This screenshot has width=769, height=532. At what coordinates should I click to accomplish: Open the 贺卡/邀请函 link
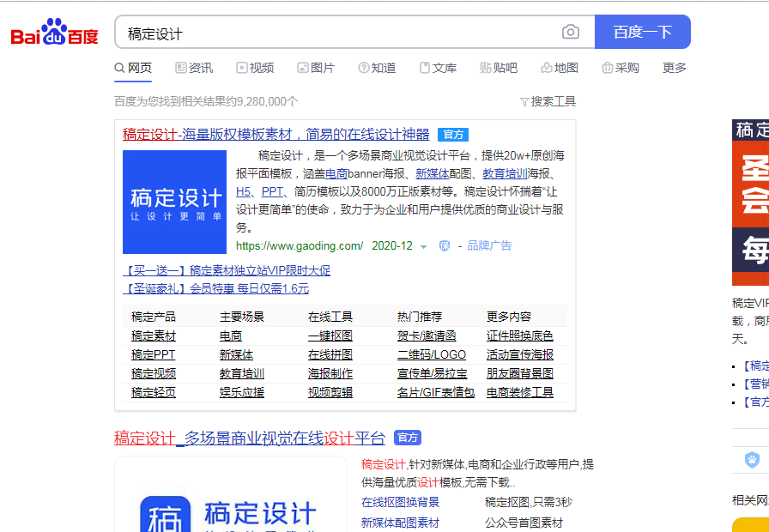click(427, 336)
